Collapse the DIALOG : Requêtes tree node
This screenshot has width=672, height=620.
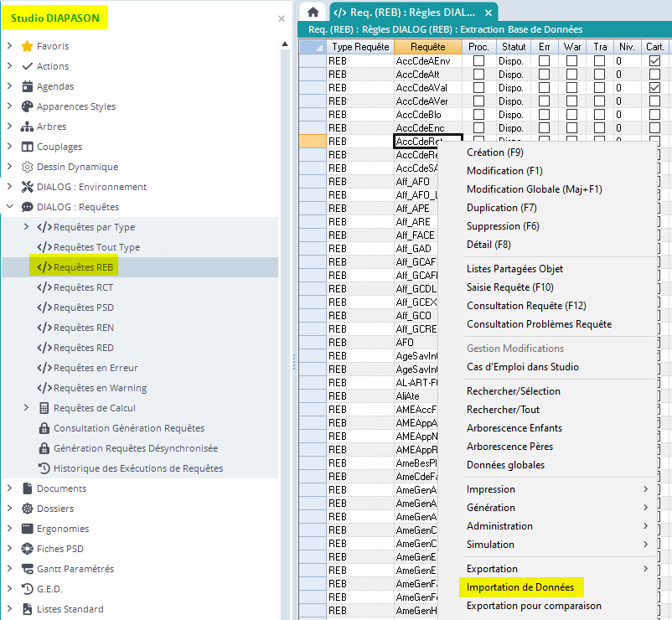9,207
